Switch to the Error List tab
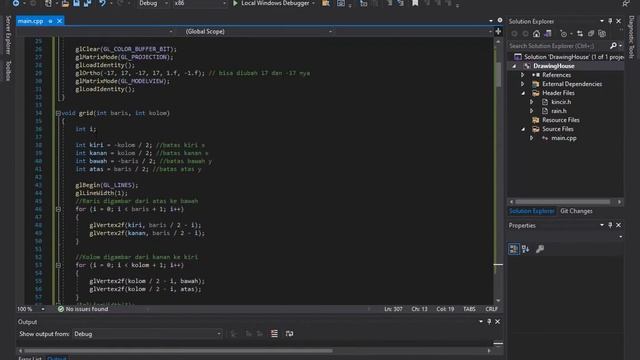 click(x=30, y=358)
